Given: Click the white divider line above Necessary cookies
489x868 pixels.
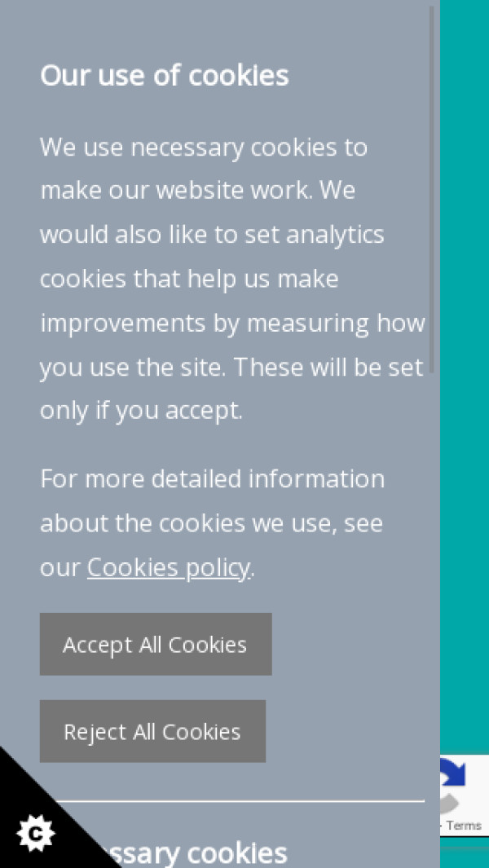Looking at the screenshot, I should (244, 801).
